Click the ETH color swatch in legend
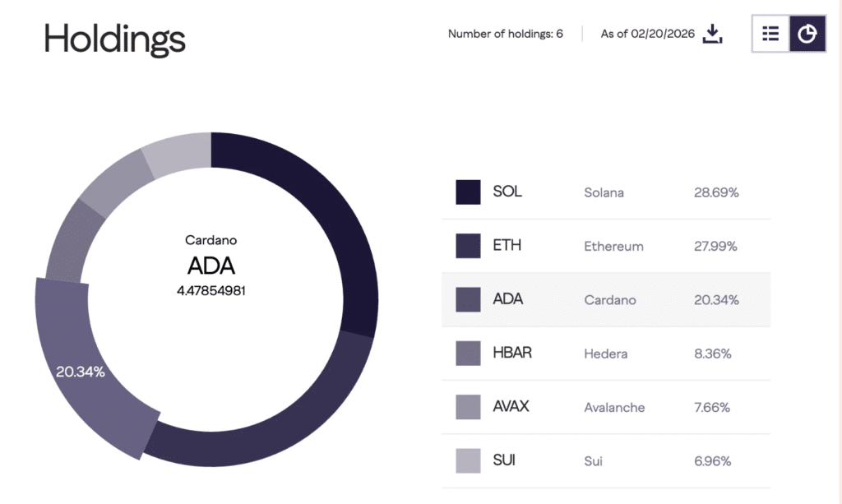This screenshot has height=504, width=842. (x=467, y=245)
